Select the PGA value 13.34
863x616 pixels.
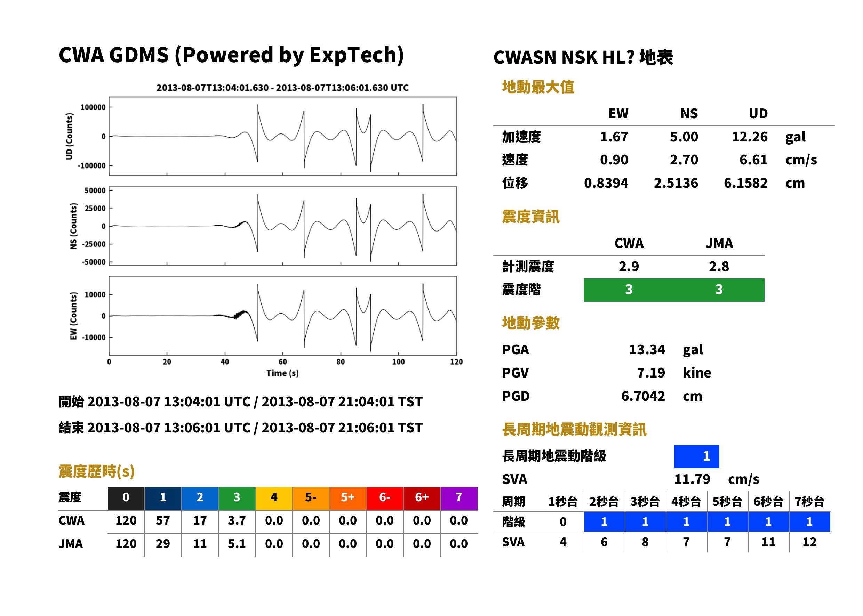click(x=647, y=349)
